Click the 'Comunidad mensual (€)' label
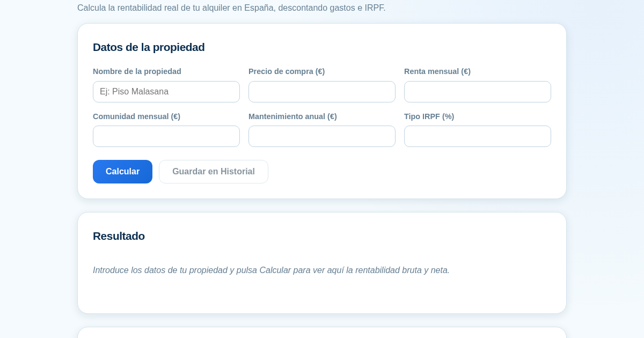Screen dimensions: 644x338 136,116
